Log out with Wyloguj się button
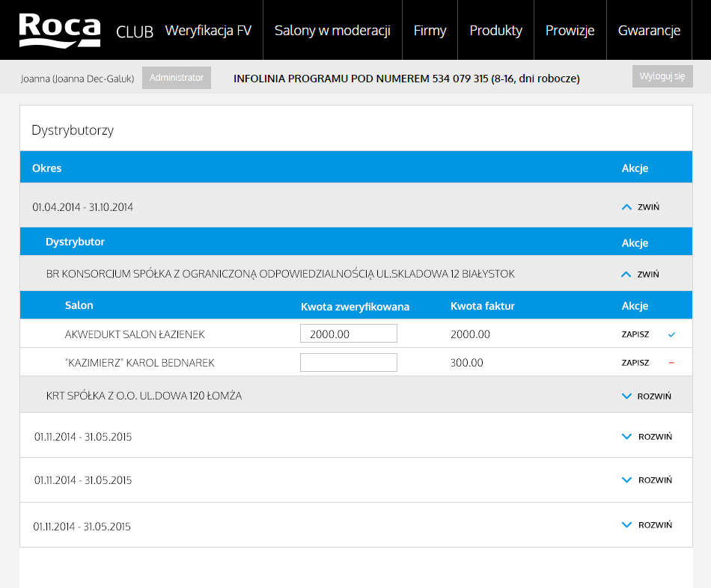The width and height of the screenshot is (711, 588). (662, 76)
